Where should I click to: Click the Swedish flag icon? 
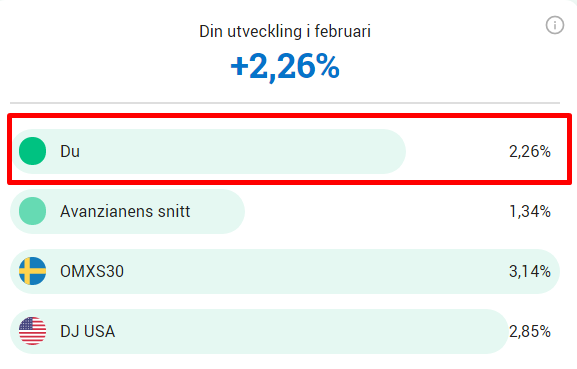tap(32, 271)
